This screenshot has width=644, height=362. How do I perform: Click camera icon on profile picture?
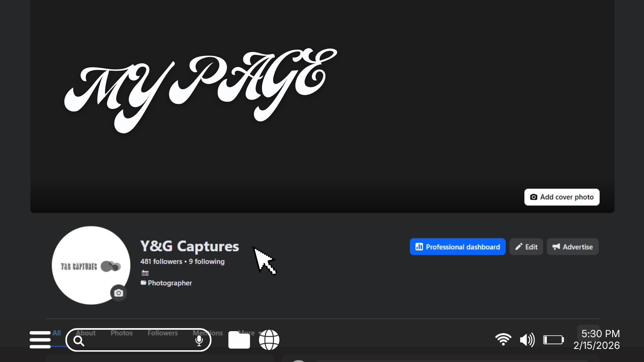pos(118,293)
